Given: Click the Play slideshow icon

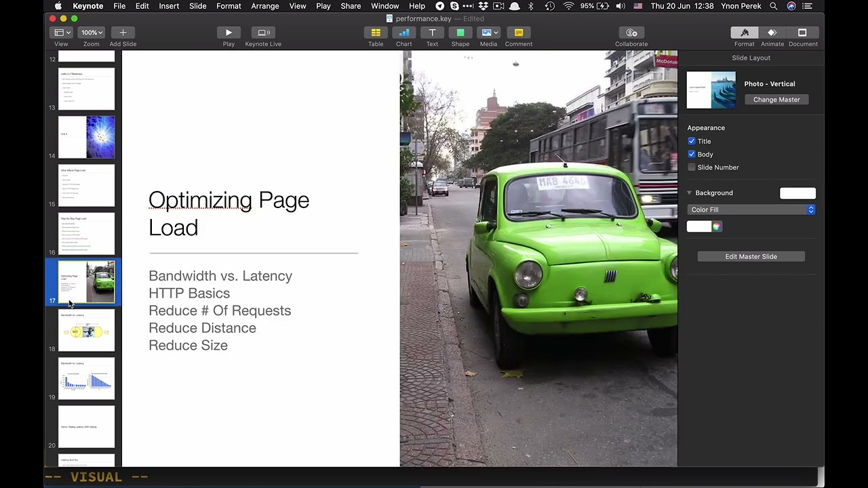Looking at the screenshot, I should coord(229,33).
